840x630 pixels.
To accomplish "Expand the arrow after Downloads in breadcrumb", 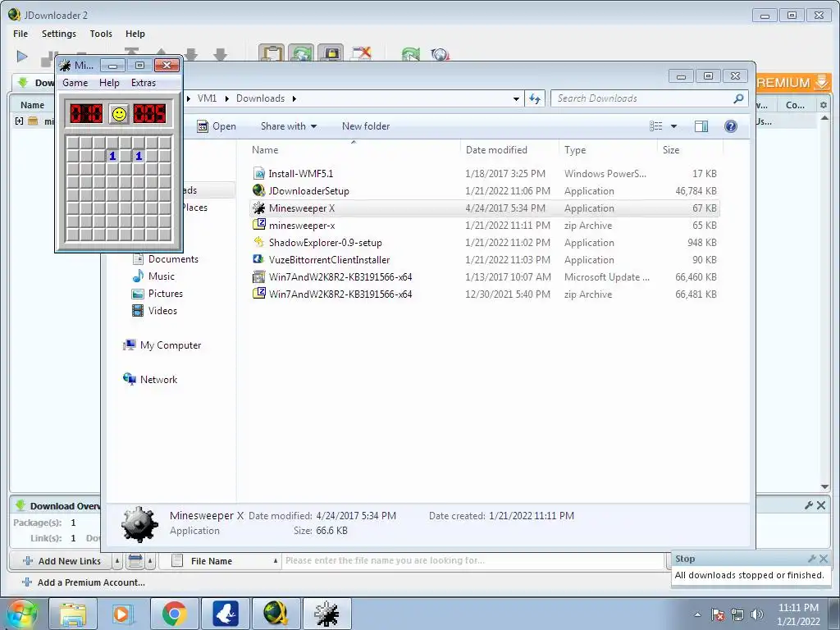I will click(294, 98).
